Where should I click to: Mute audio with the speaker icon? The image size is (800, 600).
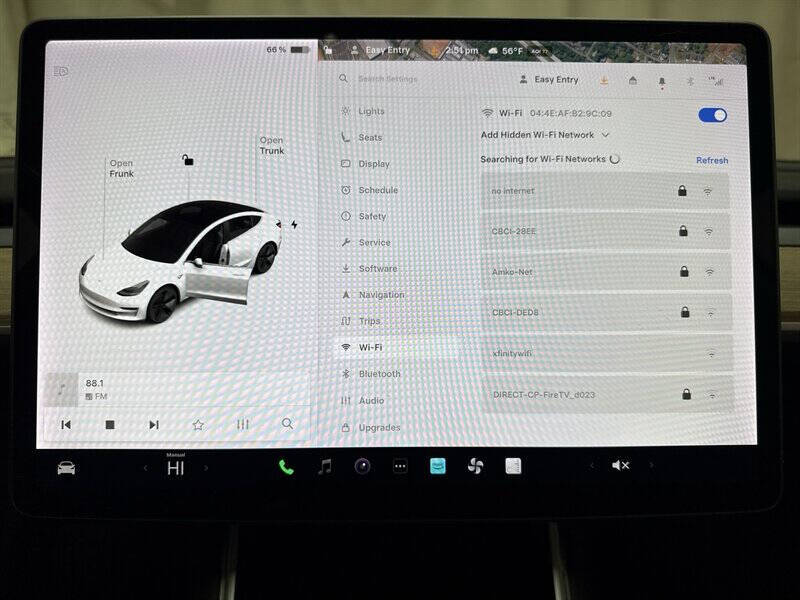[618, 464]
